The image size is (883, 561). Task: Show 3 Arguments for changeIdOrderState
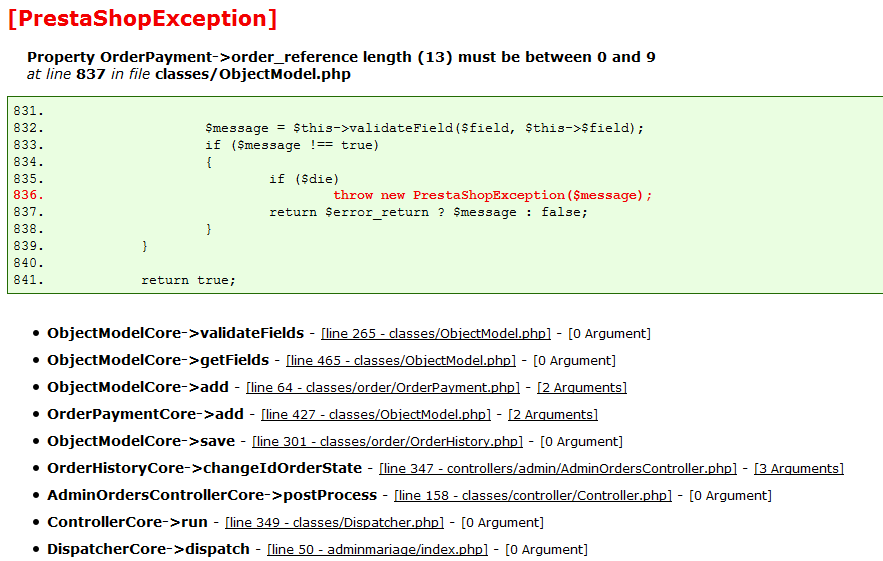point(799,469)
